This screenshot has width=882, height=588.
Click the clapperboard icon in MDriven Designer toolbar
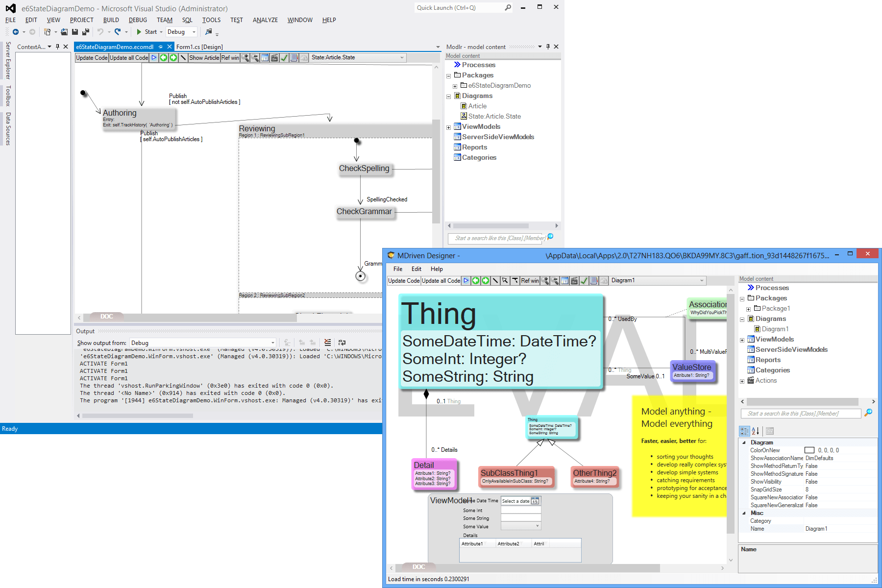tap(574, 281)
